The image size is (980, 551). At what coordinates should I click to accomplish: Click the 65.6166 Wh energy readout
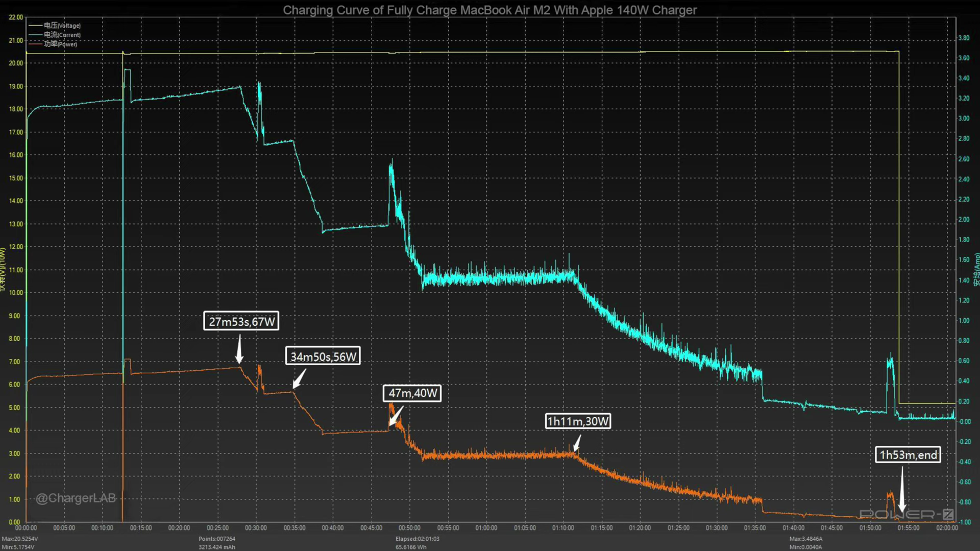point(411,547)
